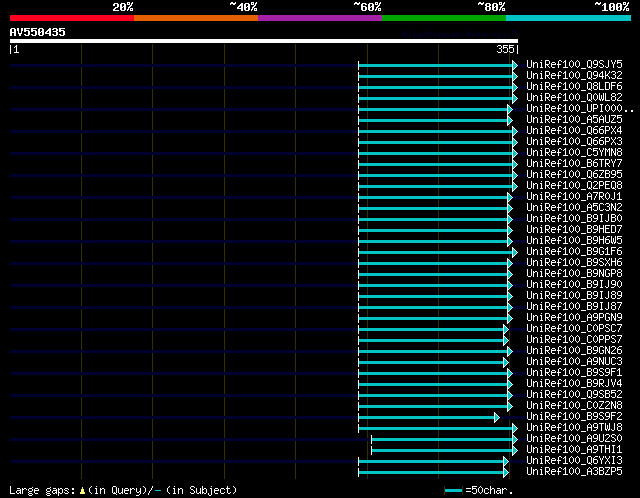Select label UniRef100_C5YMN8
Image resolution: width=640 pixels, height=498 pixels.
pos(574,153)
